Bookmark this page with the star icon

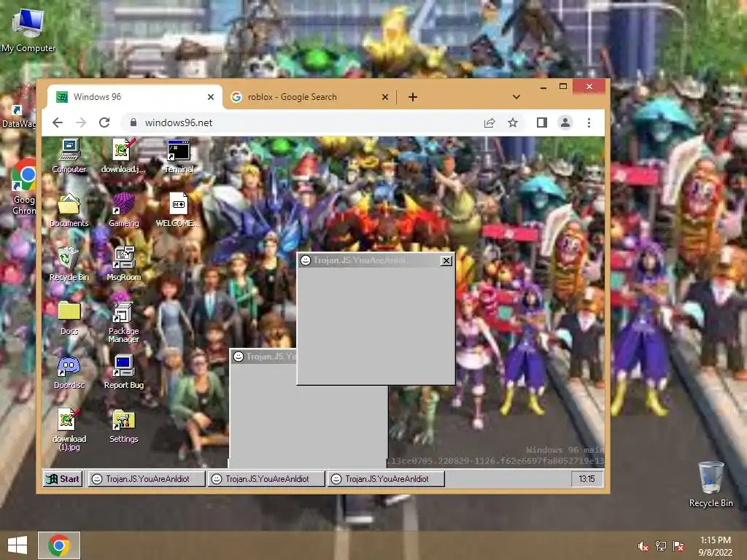(x=513, y=122)
